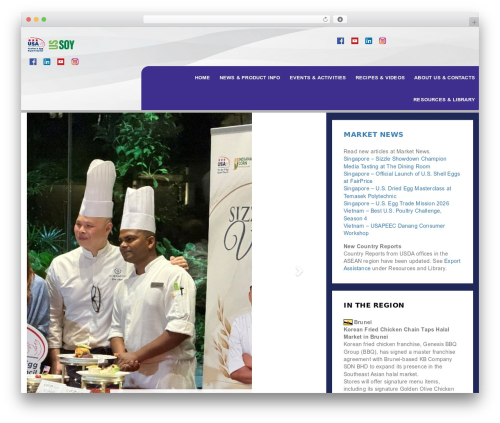Image resolution: width=500 pixels, height=423 pixels.
Task: Click the browser extension icon beside address bar
Action: tap(340, 20)
